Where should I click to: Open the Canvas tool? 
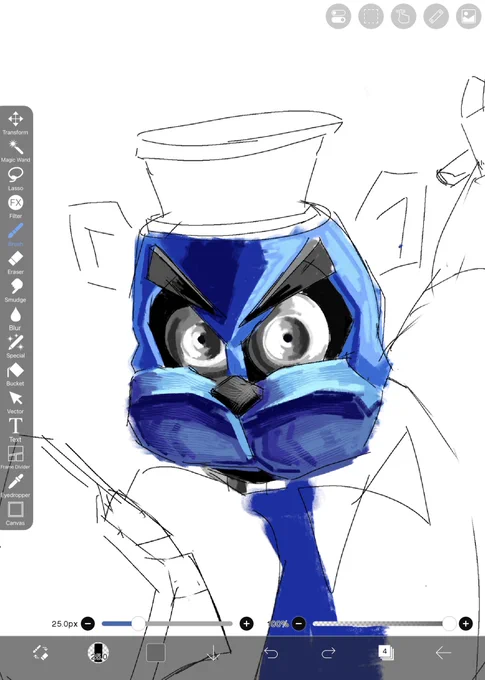click(16, 513)
